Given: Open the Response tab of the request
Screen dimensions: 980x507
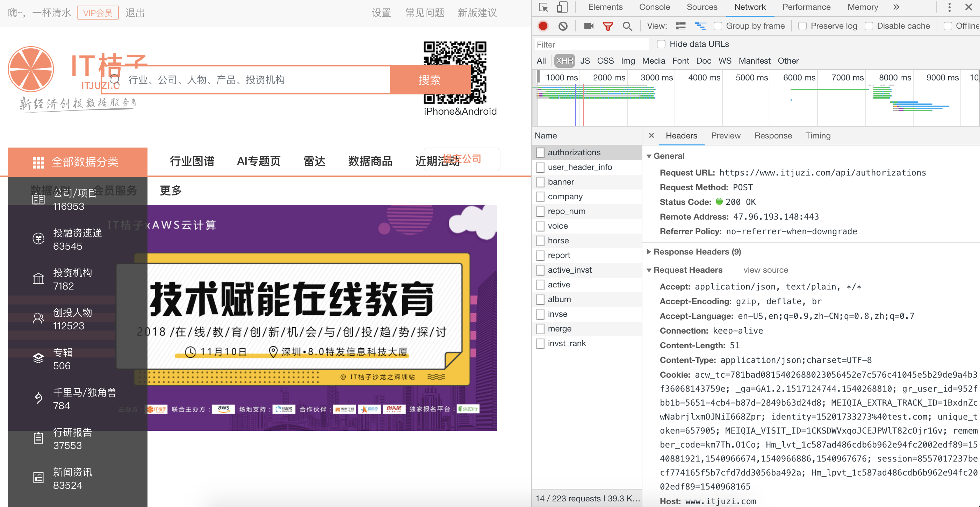Looking at the screenshot, I should [x=773, y=136].
